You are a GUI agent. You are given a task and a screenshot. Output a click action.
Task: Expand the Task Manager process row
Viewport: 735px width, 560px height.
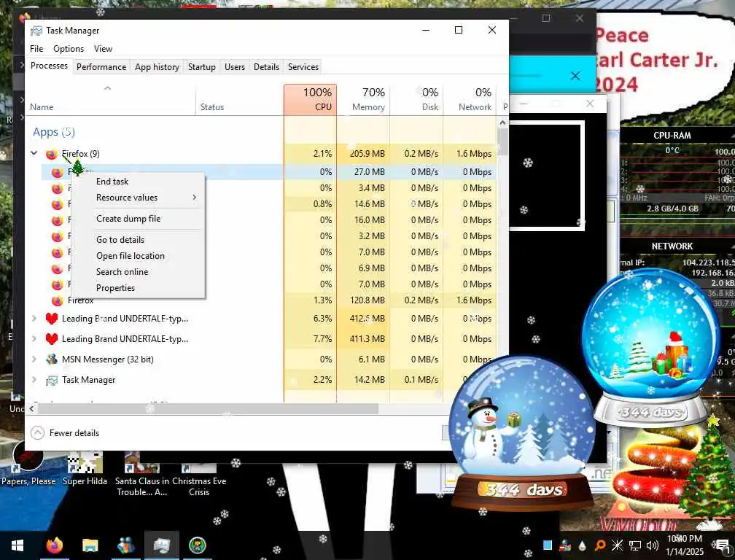pos(34,380)
